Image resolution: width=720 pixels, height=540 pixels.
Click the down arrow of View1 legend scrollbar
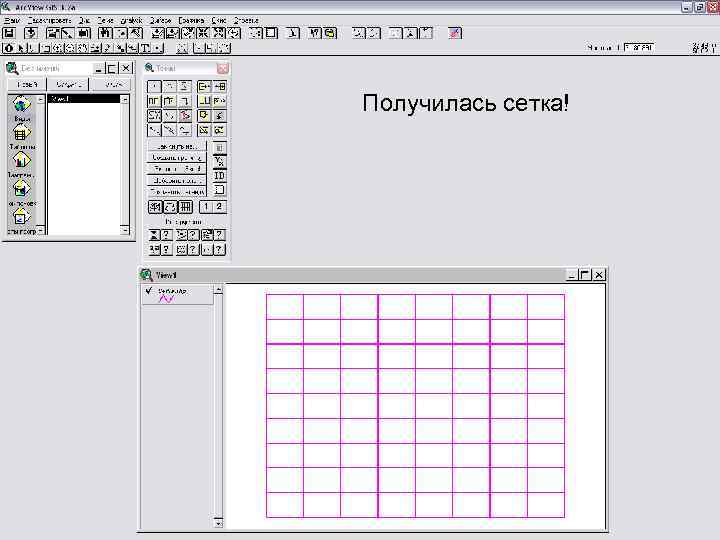point(218,523)
